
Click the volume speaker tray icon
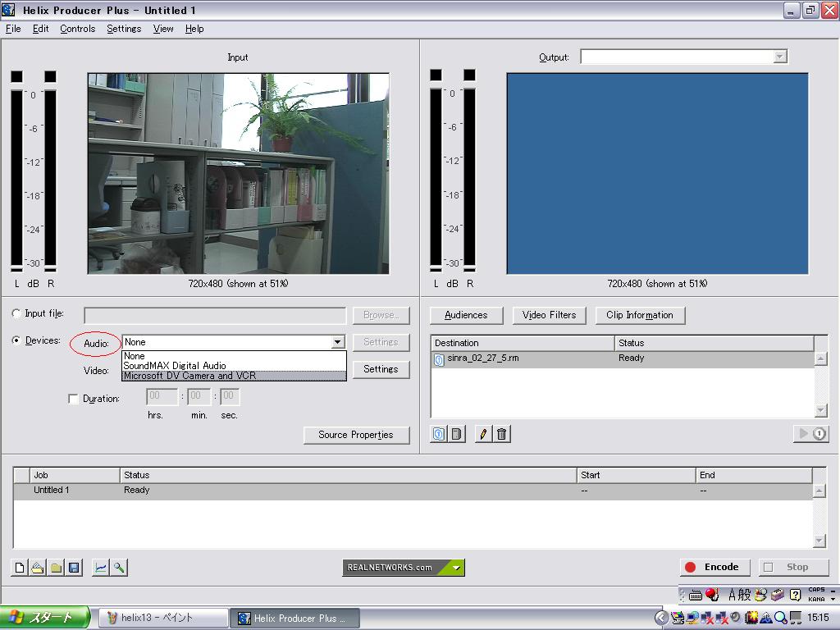tap(736, 618)
